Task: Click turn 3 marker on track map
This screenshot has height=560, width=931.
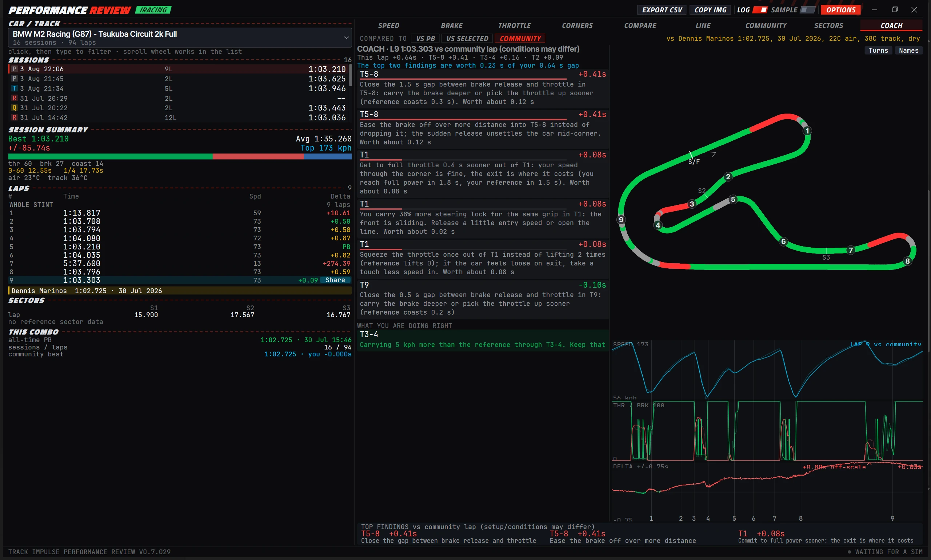Action: tap(692, 204)
